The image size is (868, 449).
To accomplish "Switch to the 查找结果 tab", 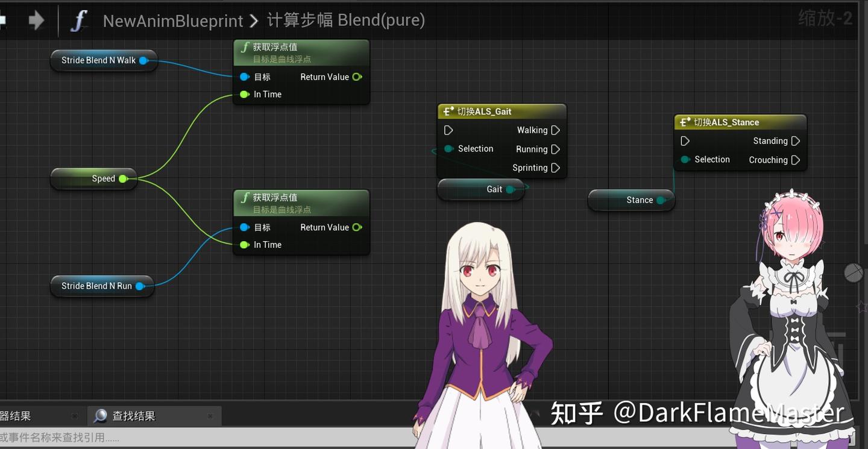I will point(154,416).
